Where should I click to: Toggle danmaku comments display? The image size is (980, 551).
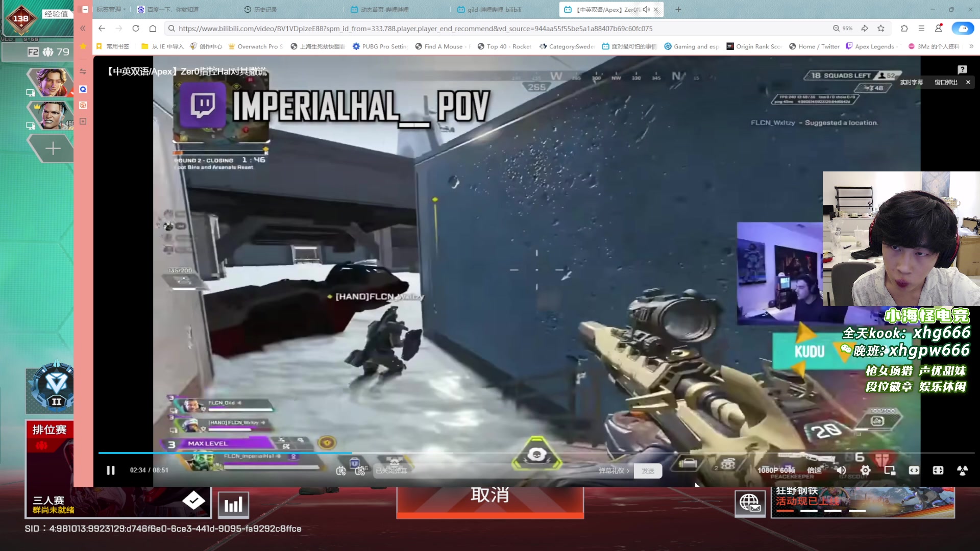341,471
